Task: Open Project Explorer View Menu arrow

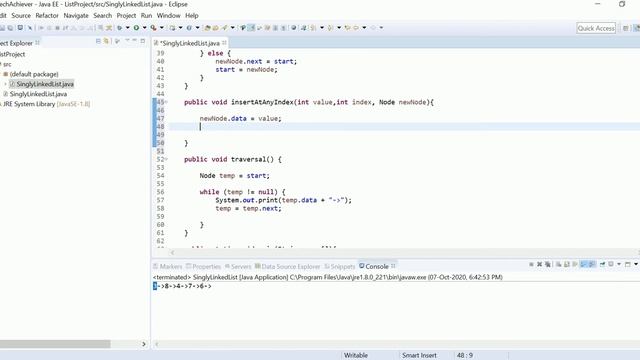Action: tap(127, 41)
